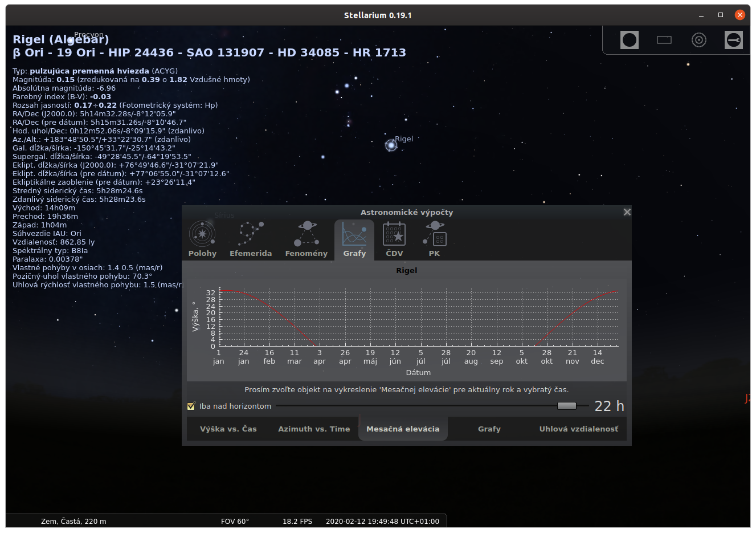Close the Stellarium window
This screenshot has width=756, height=533.
[740, 15]
